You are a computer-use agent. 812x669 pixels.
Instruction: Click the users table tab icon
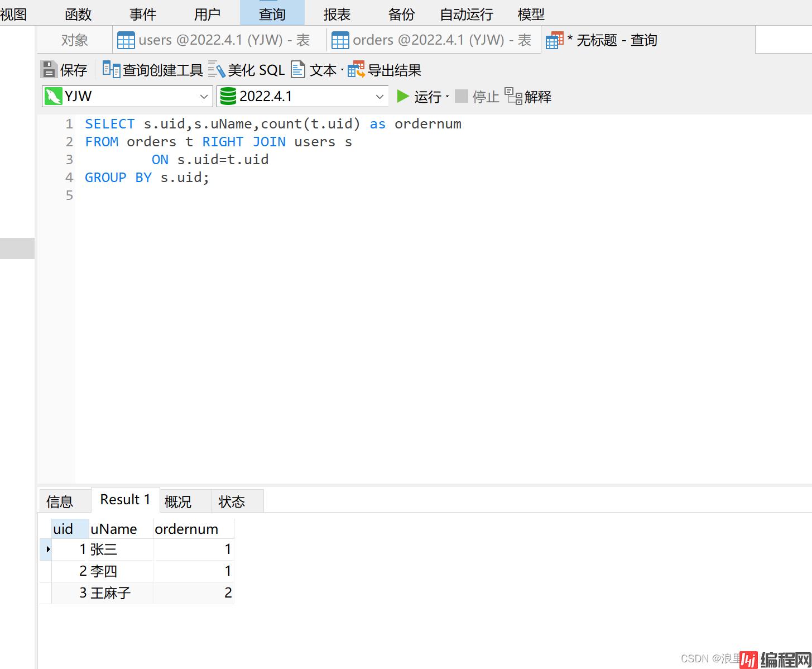(126, 40)
